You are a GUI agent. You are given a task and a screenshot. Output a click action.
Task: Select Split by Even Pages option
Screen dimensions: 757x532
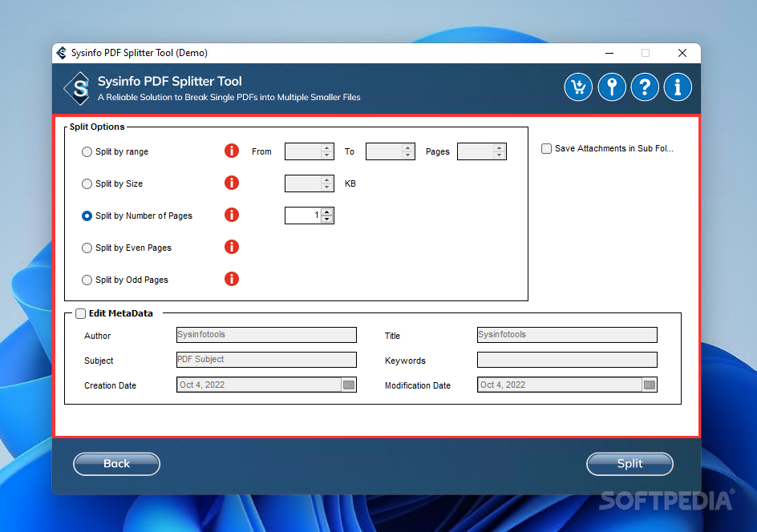click(x=87, y=248)
